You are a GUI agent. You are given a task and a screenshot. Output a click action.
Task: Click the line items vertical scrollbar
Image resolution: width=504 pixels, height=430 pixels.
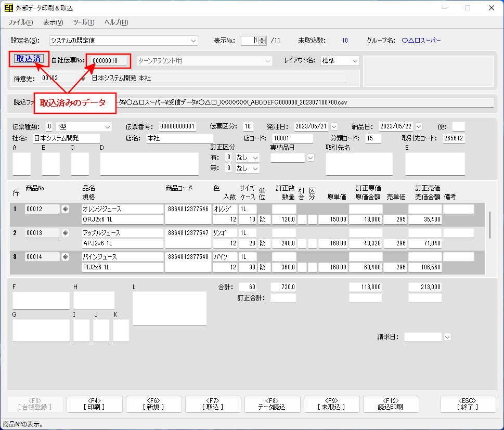(x=490, y=225)
